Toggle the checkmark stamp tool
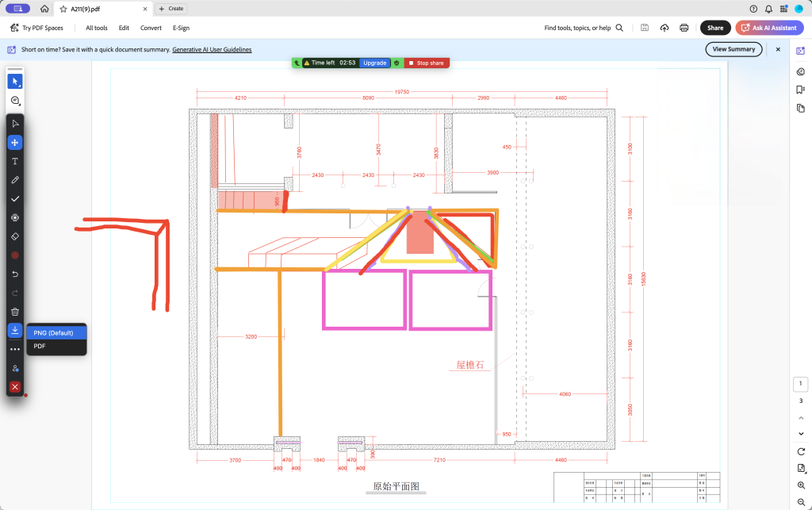 15,199
